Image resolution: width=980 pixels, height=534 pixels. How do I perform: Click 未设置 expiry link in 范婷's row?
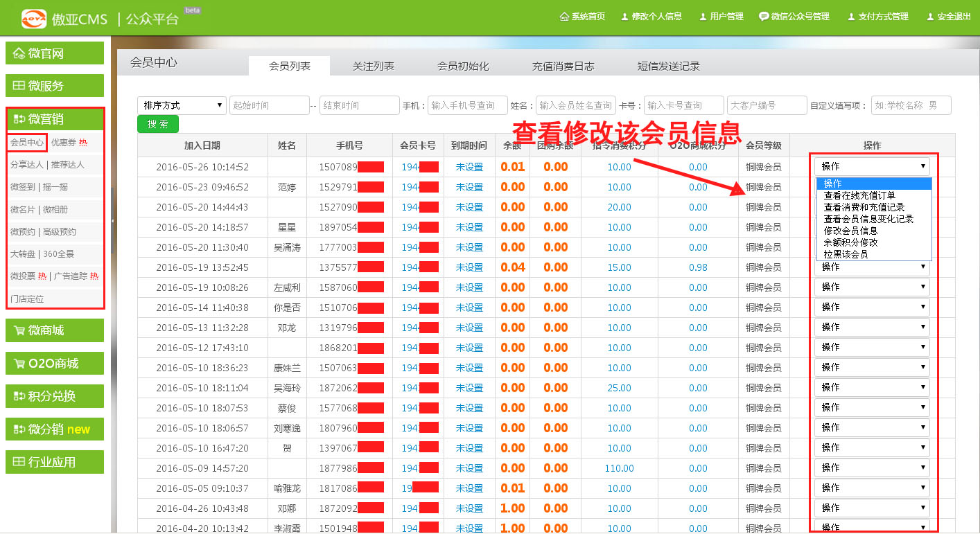469,187
